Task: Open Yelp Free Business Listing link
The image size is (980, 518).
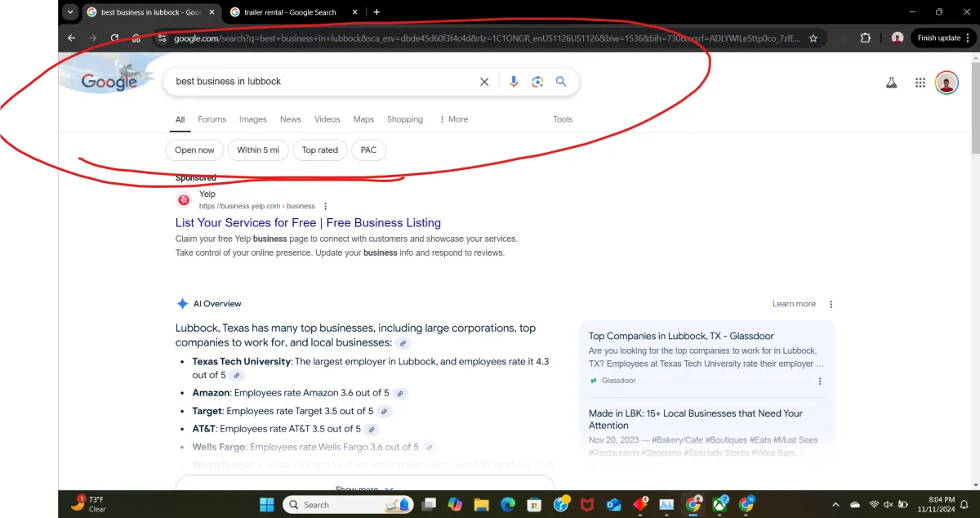Action: (308, 223)
